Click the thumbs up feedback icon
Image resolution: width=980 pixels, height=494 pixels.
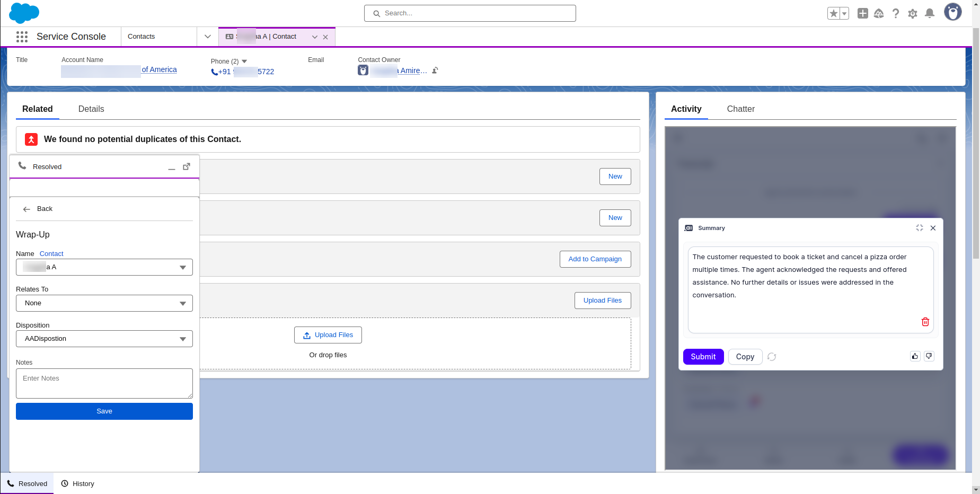click(x=915, y=356)
